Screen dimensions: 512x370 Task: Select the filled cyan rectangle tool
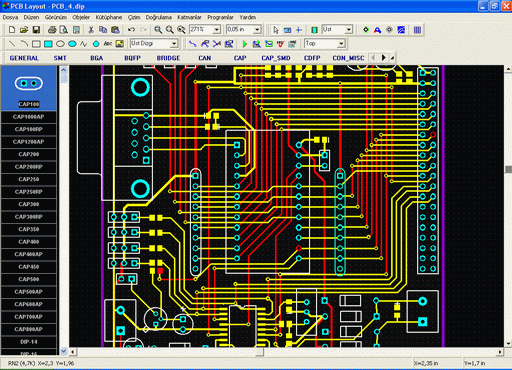[48, 44]
